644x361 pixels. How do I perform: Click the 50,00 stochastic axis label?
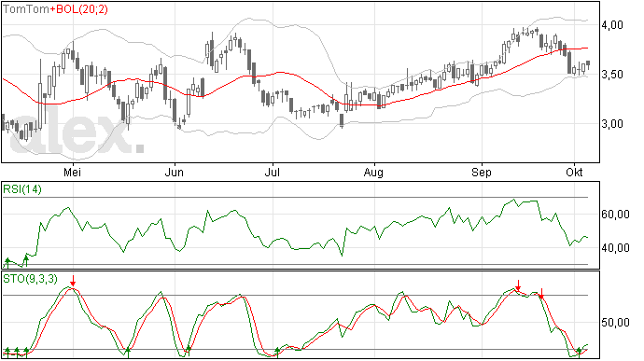(x=615, y=323)
